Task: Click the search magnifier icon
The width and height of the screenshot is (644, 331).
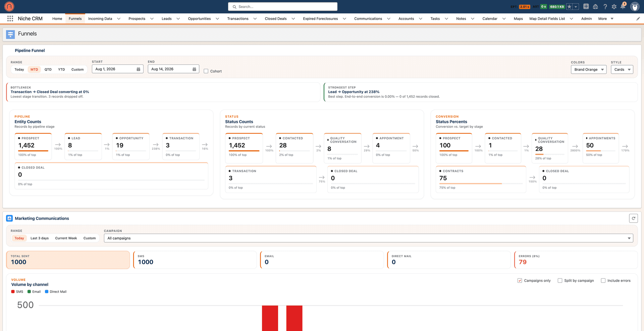Action: pyautogui.click(x=234, y=7)
